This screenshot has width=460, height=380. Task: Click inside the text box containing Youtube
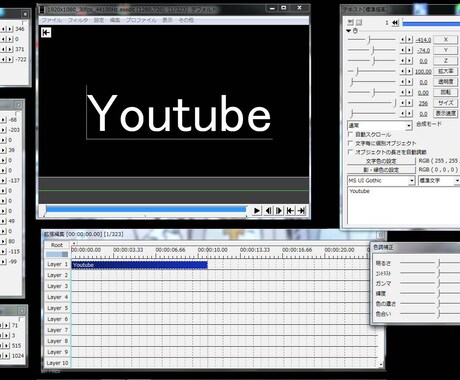pos(403,205)
